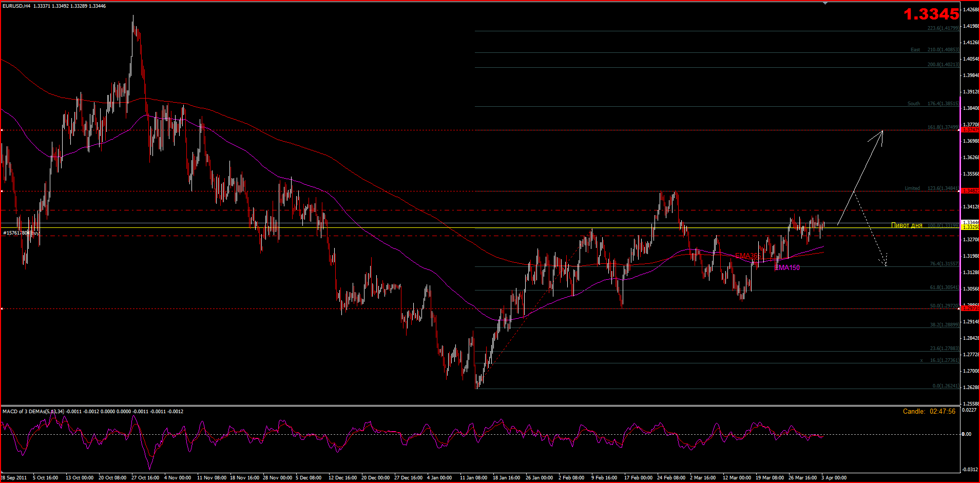
Task: Click left anchor handle of 1.34827 dotted line
Action: click(2, 191)
